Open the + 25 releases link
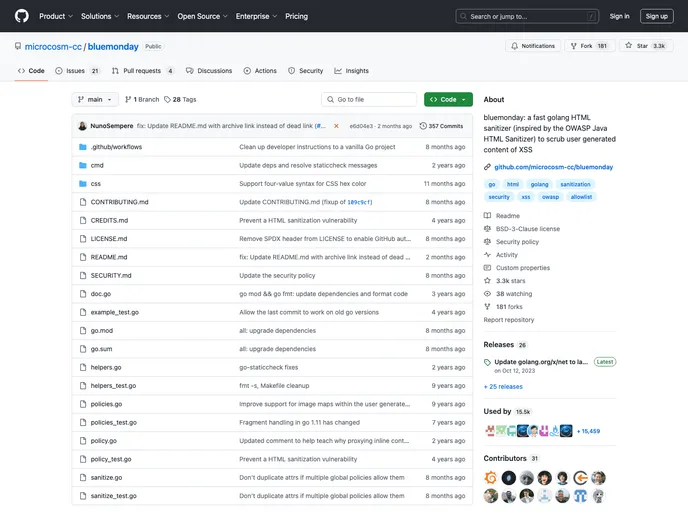Screen dimensions: 688x512 (503, 387)
